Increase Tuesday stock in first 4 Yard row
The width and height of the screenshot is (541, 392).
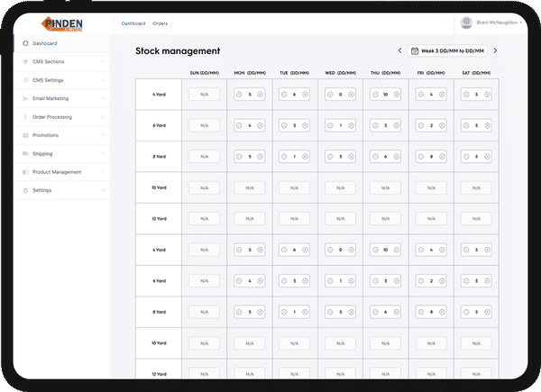[305, 95]
